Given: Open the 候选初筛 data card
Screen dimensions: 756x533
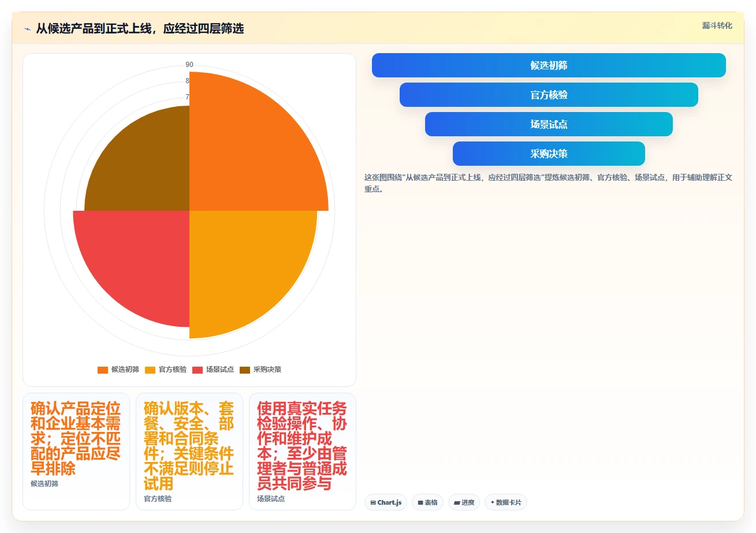Looking at the screenshot, I should (x=76, y=452).
